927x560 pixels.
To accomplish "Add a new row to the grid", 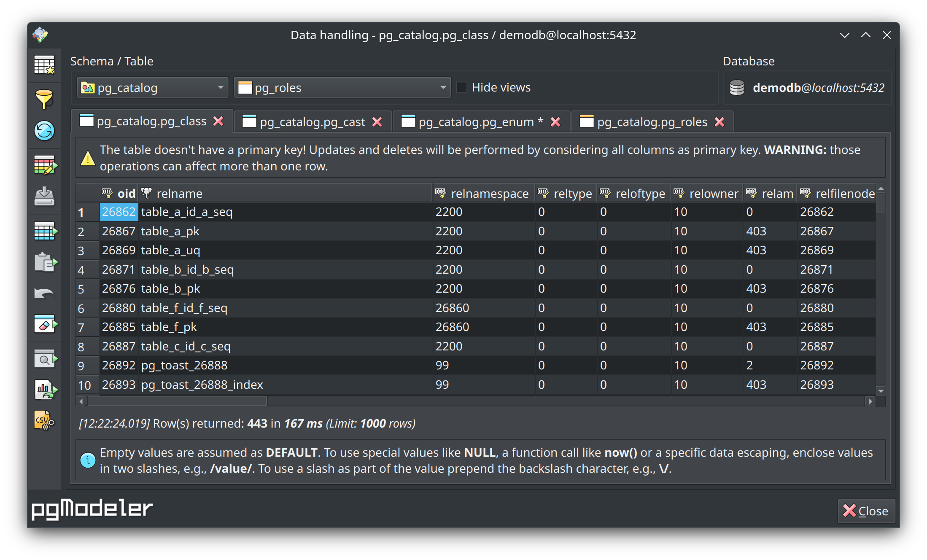I will coord(45,230).
